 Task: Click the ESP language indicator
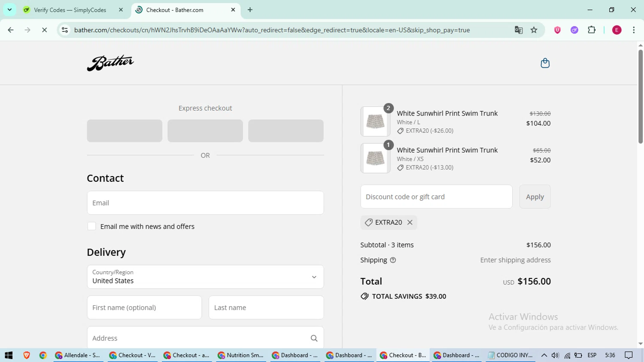[x=592, y=355]
